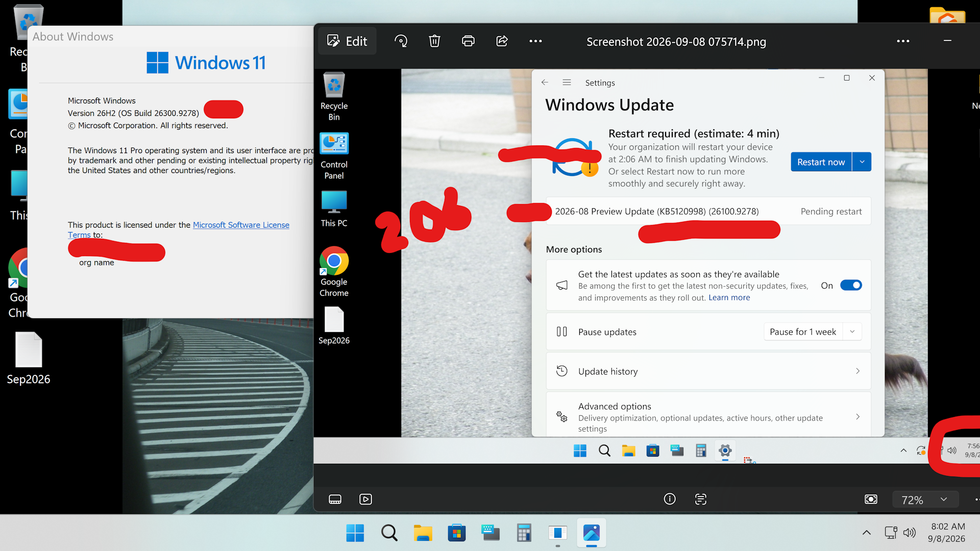Click the share icon in Photos toolbar
Viewport: 980px width, 551px height.
502,41
